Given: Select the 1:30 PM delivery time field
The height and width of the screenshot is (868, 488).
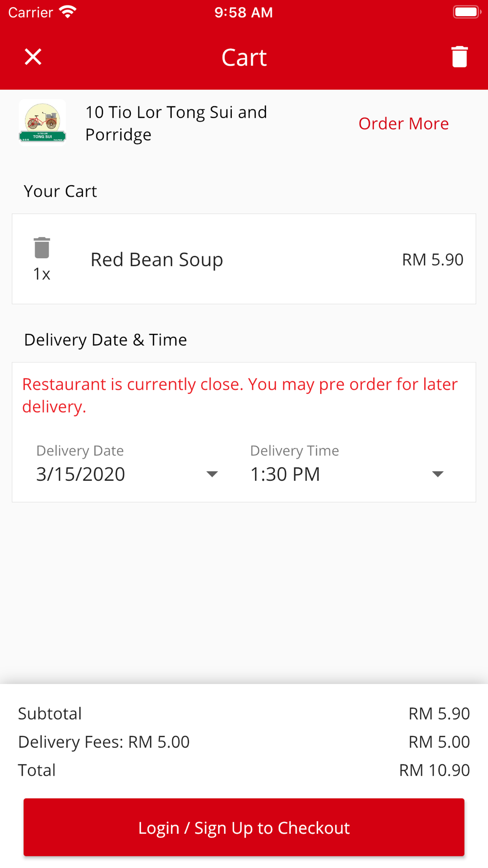Looking at the screenshot, I should (285, 474).
